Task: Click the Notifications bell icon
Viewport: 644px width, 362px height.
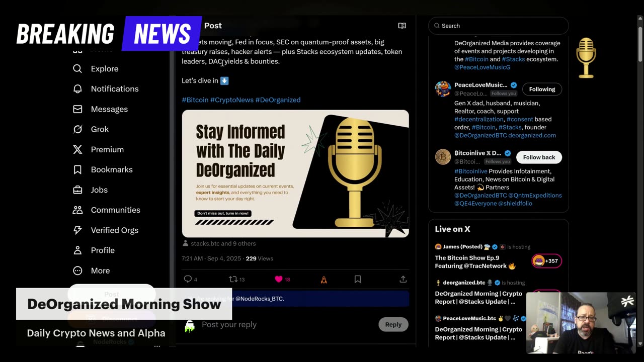Action: tap(77, 89)
